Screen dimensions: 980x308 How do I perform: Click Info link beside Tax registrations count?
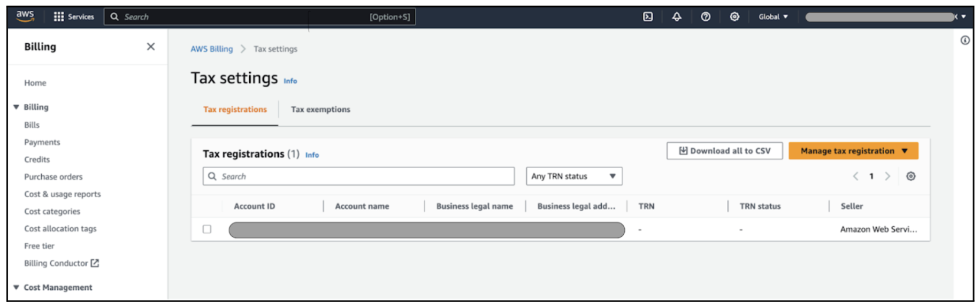coord(312,155)
